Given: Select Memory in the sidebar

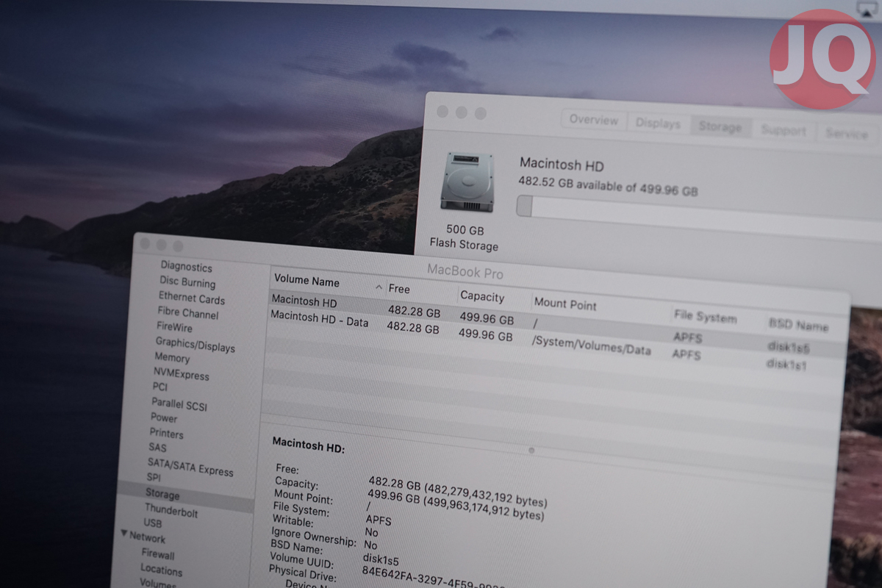Looking at the screenshot, I should (x=172, y=358).
